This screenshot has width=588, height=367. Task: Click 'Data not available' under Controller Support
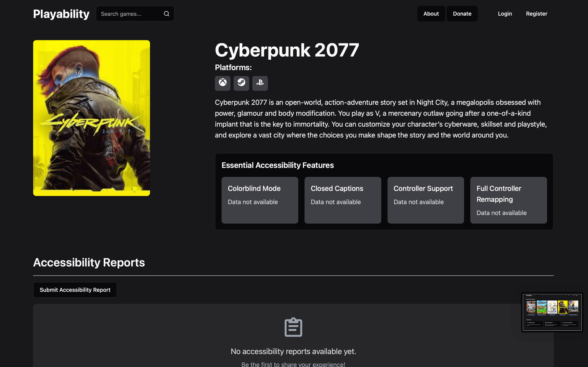[x=418, y=202]
